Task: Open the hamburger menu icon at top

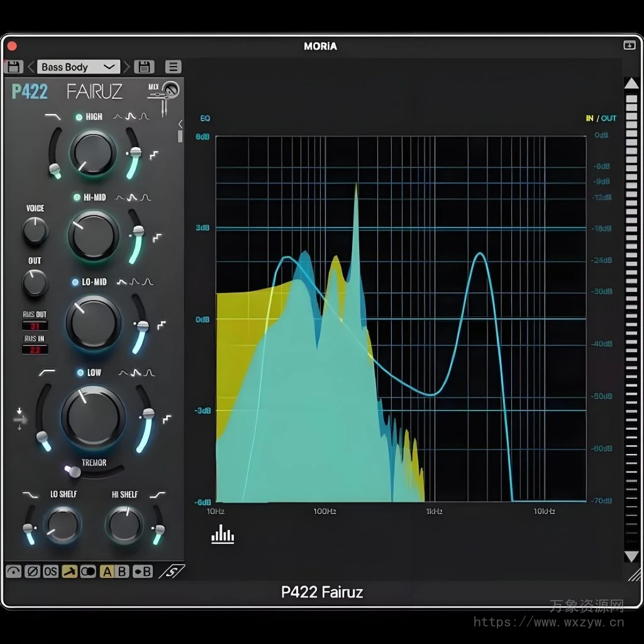Action: 173,67
